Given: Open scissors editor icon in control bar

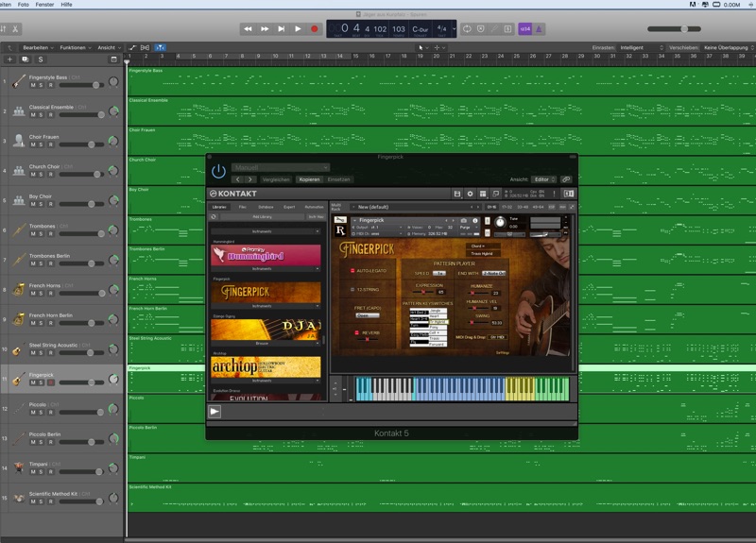Looking at the screenshot, I should [15, 29].
